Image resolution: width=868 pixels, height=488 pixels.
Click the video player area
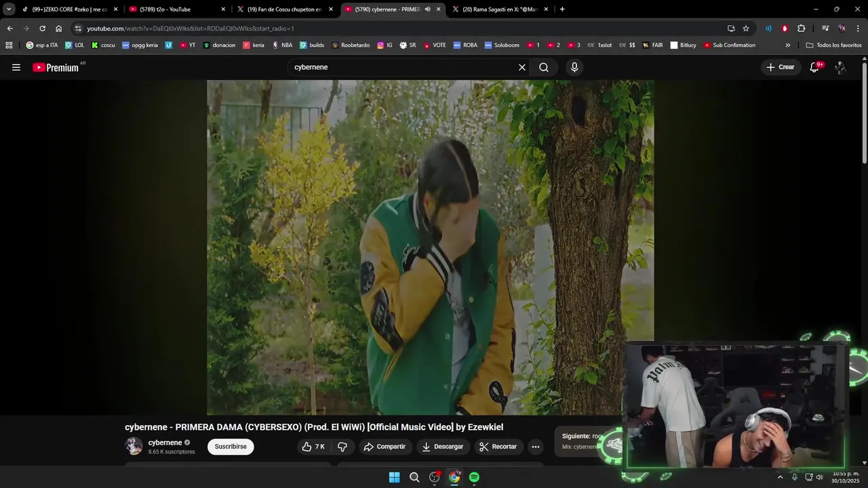(x=430, y=247)
